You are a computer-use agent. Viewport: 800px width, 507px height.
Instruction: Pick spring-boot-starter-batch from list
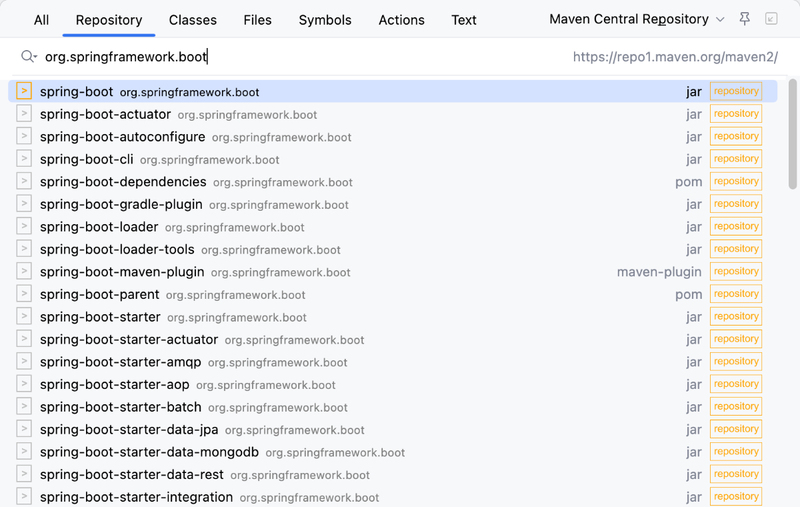pyautogui.click(x=120, y=407)
